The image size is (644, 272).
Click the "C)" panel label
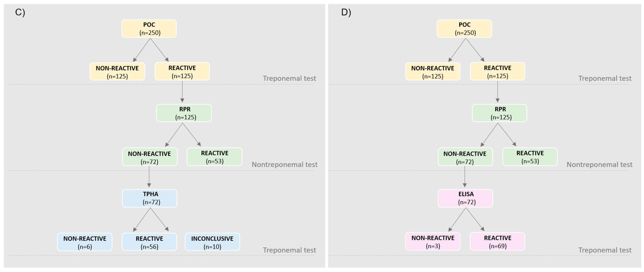[x=20, y=12]
